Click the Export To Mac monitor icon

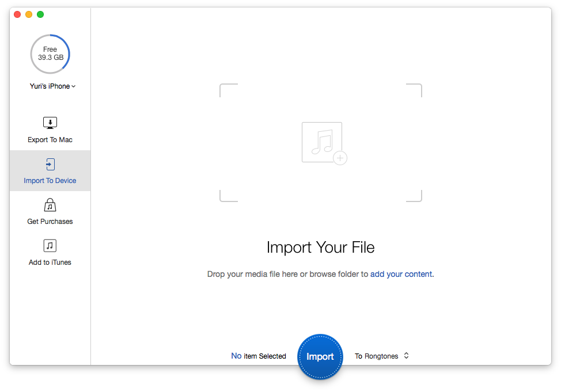click(x=50, y=123)
